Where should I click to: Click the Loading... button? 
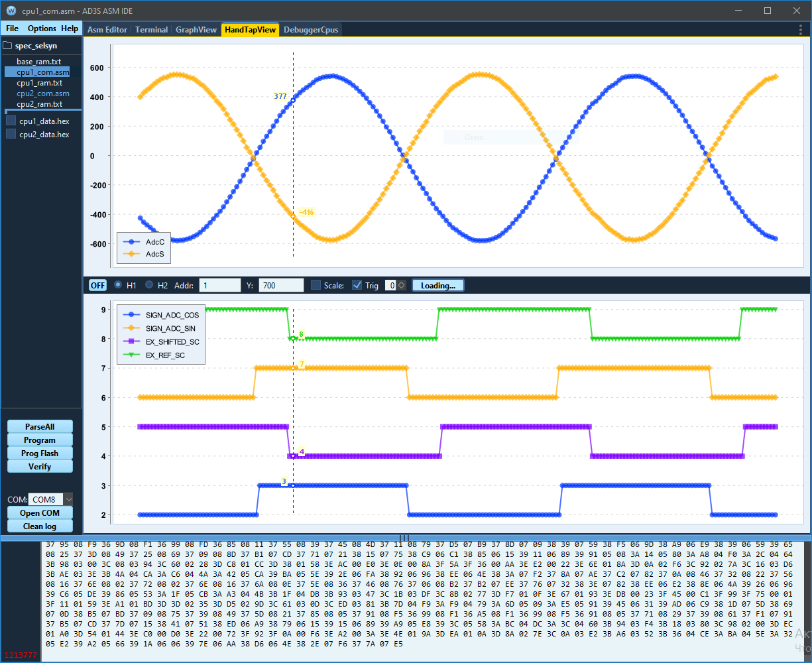coord(438,285)
